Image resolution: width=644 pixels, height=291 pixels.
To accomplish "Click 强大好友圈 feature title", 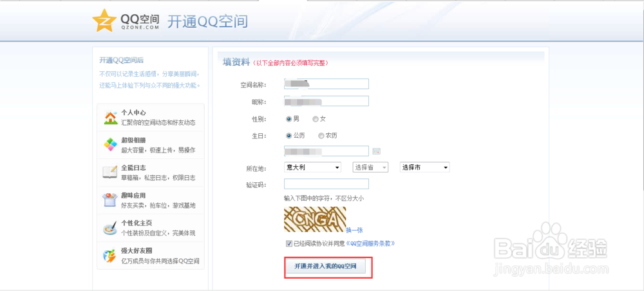I will [x=137, y=250].
